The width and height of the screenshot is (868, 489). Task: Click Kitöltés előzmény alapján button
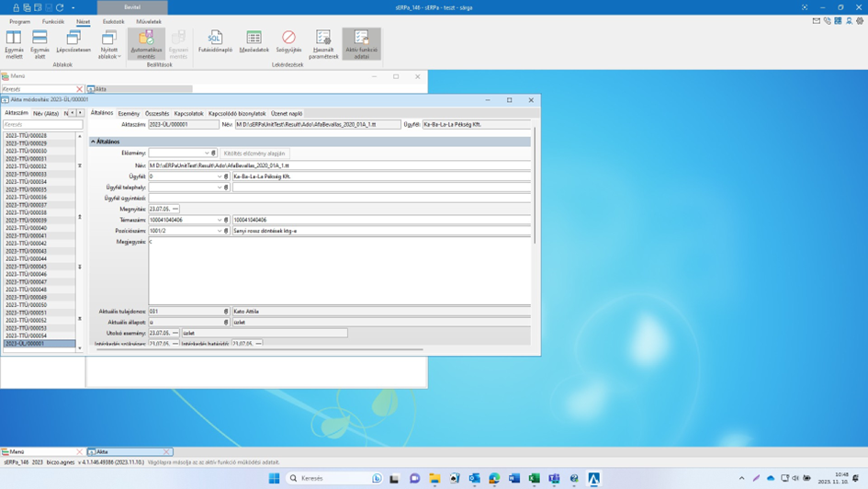tap(254, 154)
